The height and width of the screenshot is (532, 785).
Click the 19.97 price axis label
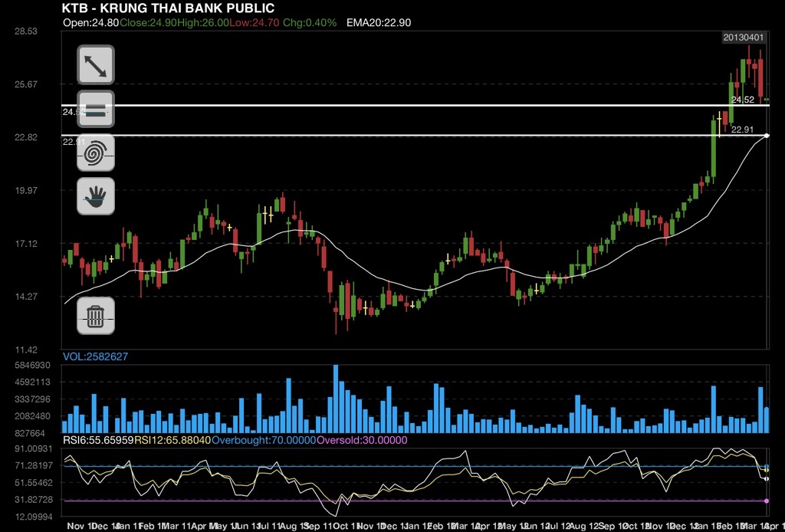pyautogui.click(x=26, y=190)
